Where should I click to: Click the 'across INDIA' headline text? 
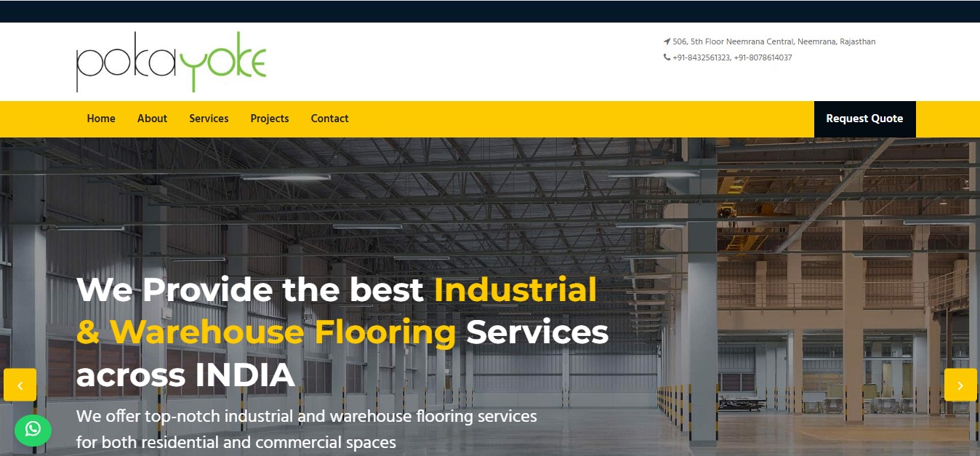click(x=185, y=375)
